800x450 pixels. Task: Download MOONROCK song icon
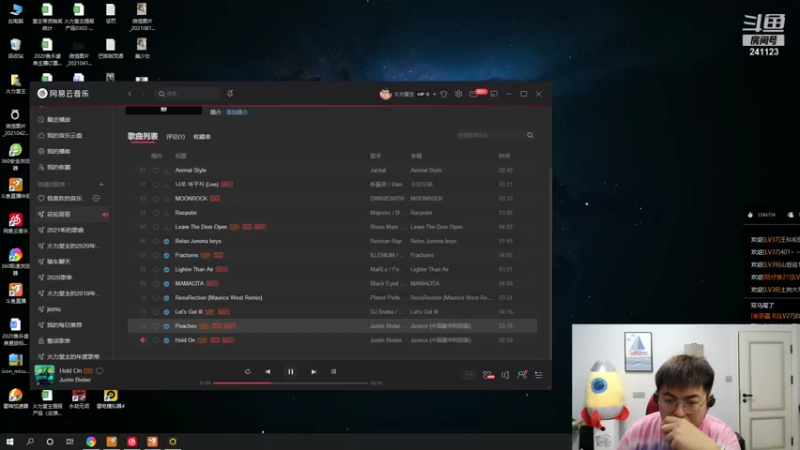point(166,199)
